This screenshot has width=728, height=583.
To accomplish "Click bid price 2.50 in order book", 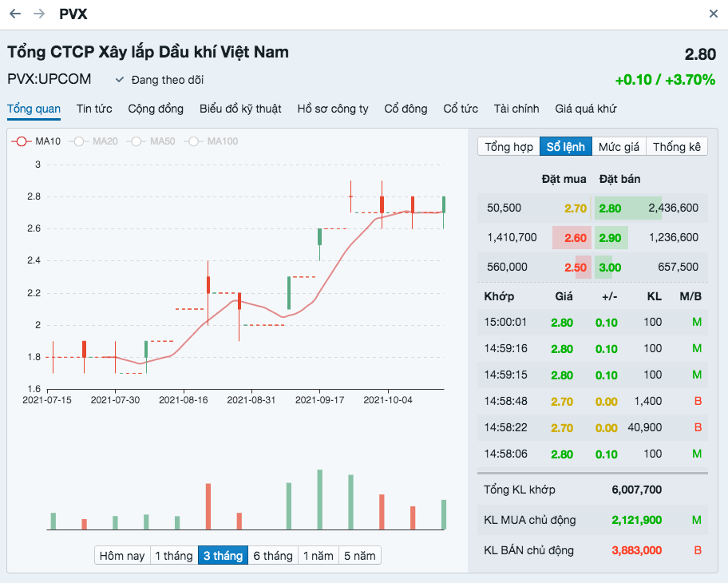I will pyautogui.click(x=576, y=268).
